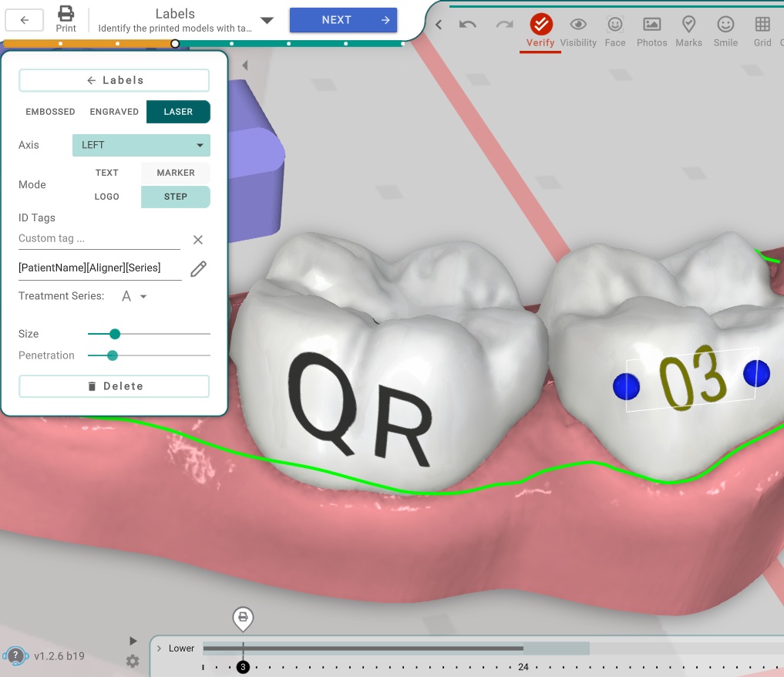Click the back arrow button at top left
This screenshot has width=784, height=677.
[24, 20]
